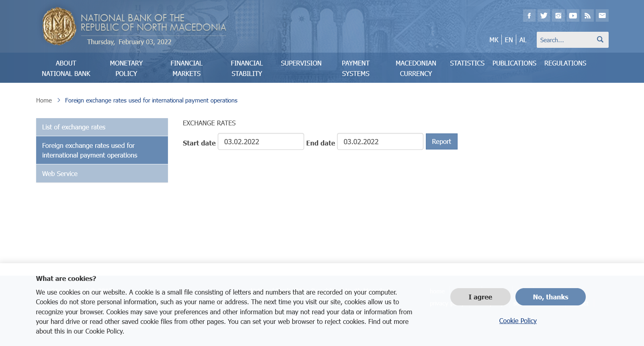Switch language to MK
The image size is (644, 346).
[494, 40]
